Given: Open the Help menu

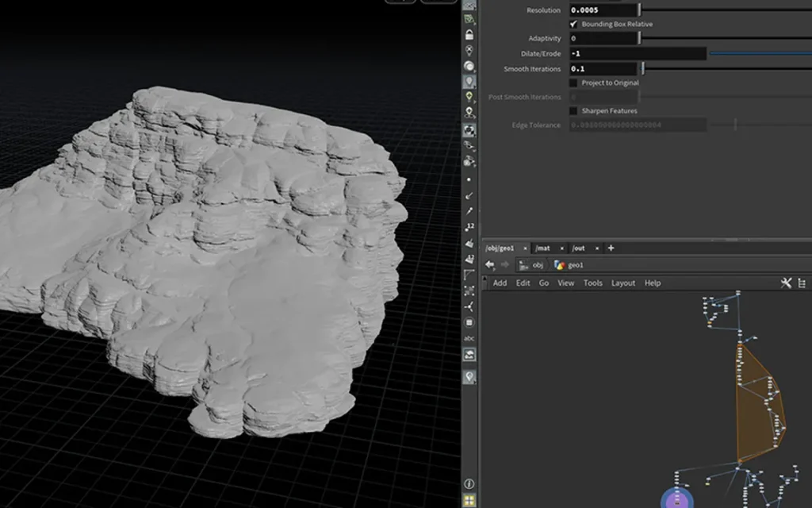Looking at the screenshot, I should [x=653, y=283].
